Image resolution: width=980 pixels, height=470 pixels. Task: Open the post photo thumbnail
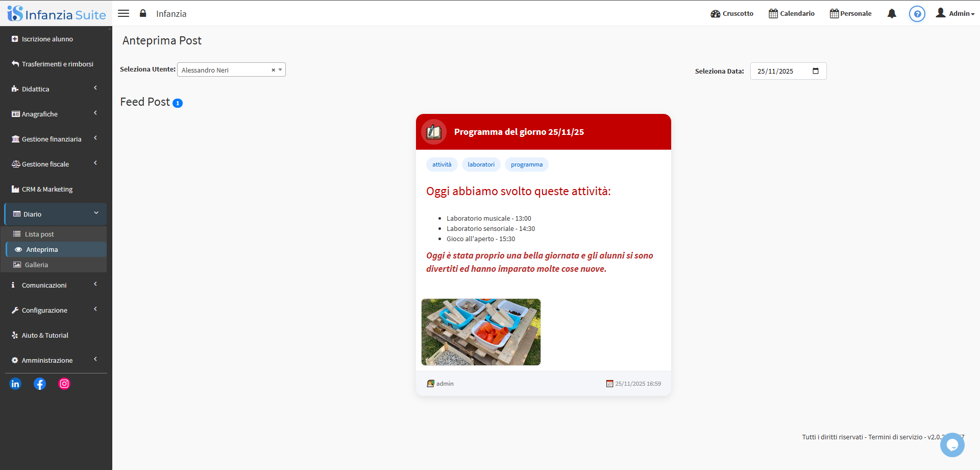point(481,332)
